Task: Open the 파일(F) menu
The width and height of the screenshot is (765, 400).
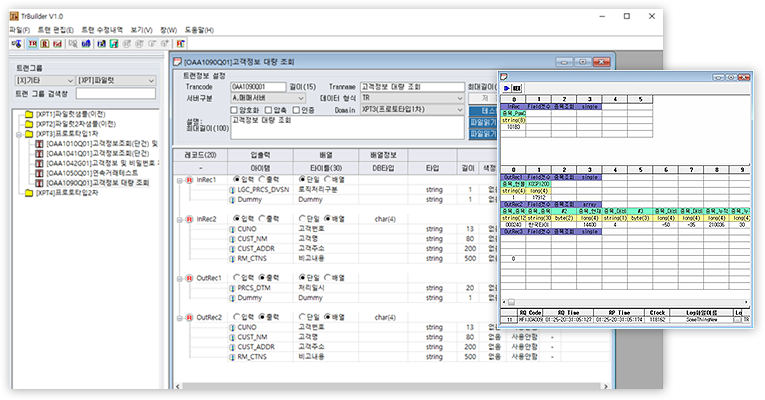Action: click(18, 30)
